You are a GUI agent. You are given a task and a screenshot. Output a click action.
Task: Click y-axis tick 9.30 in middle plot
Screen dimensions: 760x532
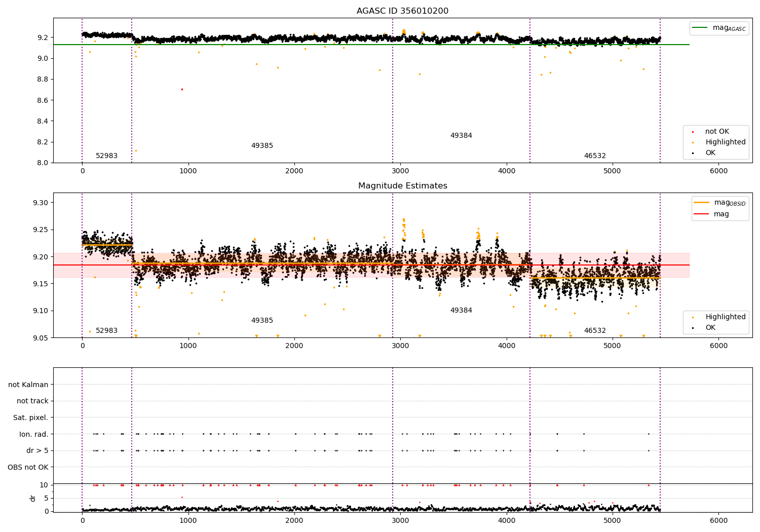(40, 203)
